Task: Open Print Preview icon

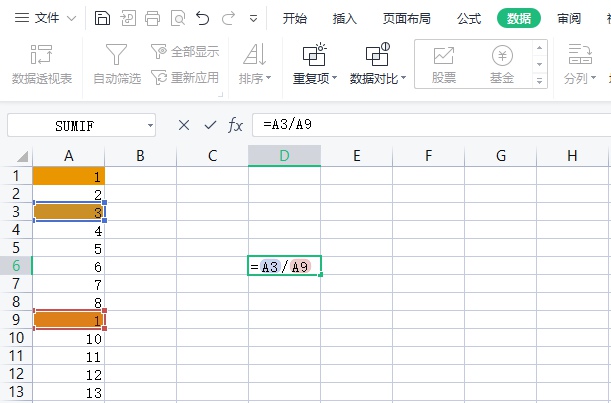Action: click(178, 18)
